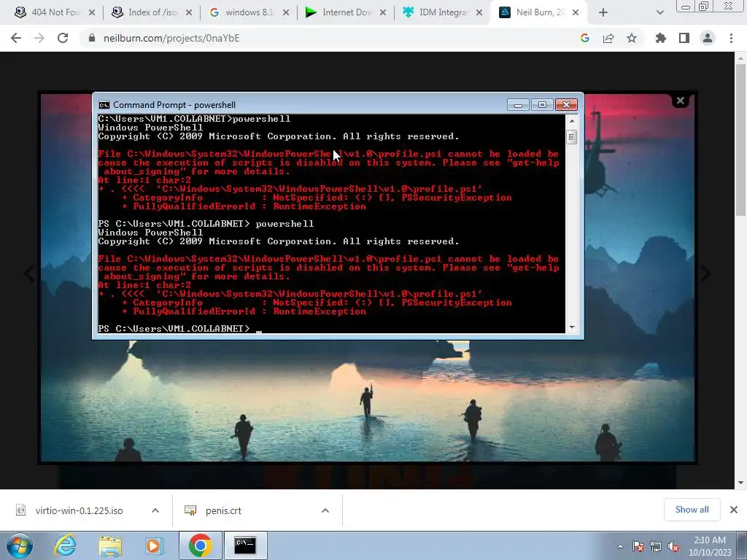Click the Google icon in the address bar
This screenshot has width=747, height=560.
(x=585, y=38)
